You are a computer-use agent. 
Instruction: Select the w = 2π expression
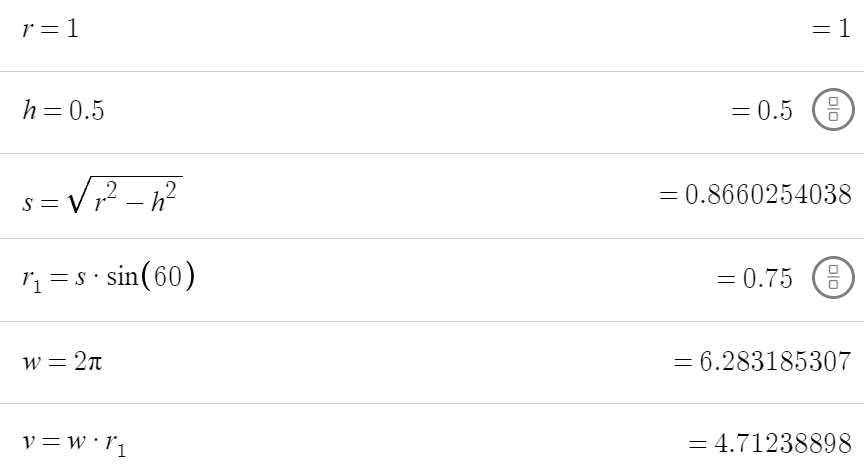61,360
